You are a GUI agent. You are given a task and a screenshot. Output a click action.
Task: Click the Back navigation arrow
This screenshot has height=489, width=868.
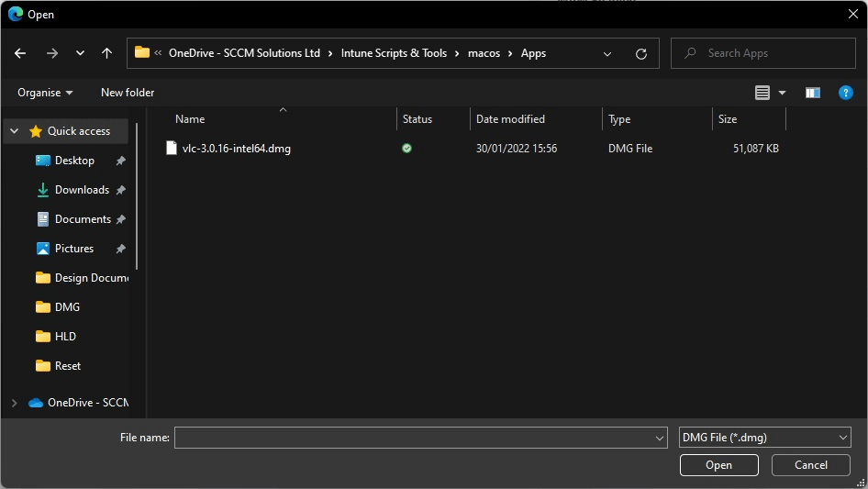20,53
